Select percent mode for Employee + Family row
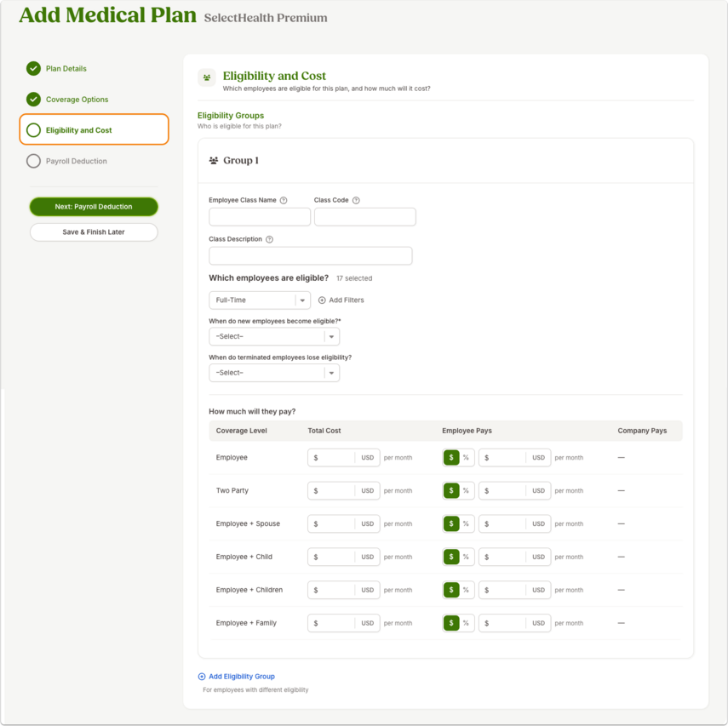The width and height of the screenshot is (728, 726). tap(466, 623)
